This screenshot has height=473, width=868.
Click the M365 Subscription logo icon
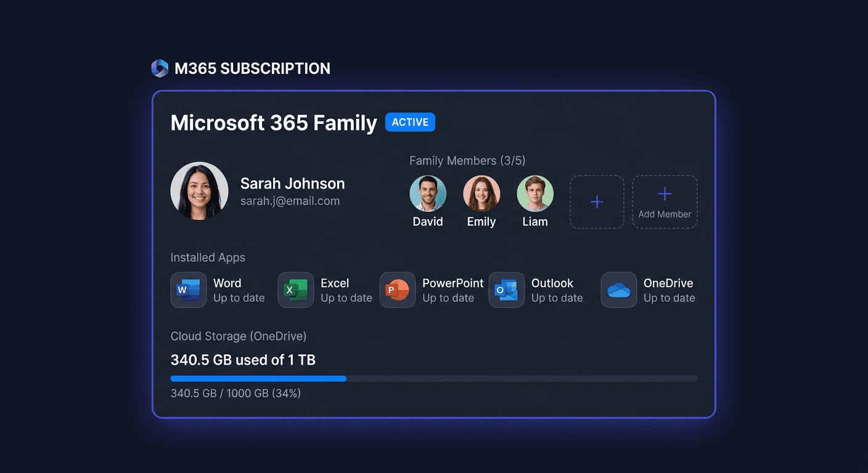(x=160, y=68)
